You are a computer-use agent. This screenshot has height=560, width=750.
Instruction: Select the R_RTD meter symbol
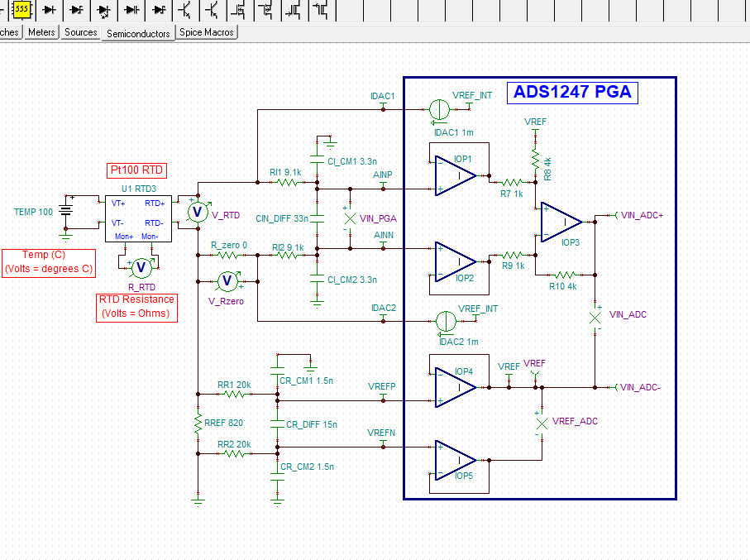[141, 266]
